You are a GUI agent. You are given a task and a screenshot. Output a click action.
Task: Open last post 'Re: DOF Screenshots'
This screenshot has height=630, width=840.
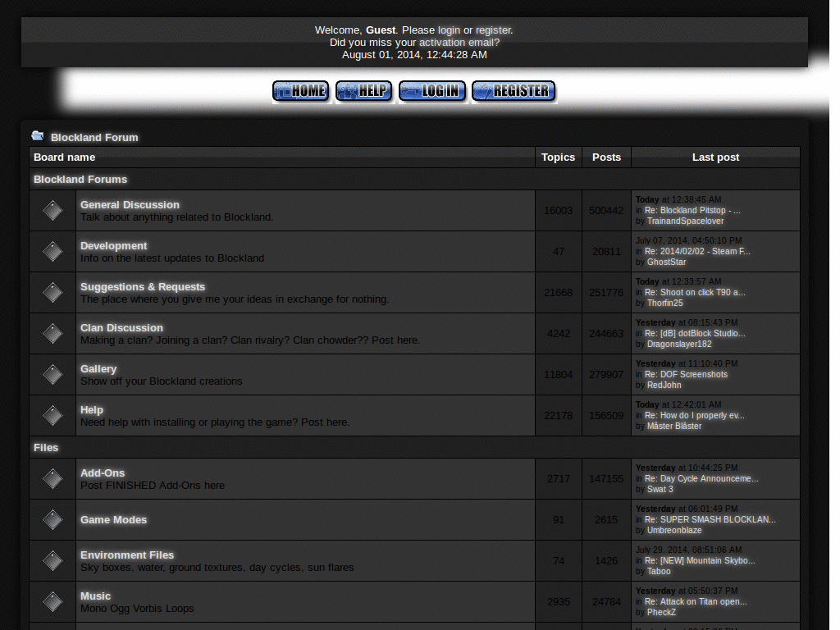tap(687, 374)
